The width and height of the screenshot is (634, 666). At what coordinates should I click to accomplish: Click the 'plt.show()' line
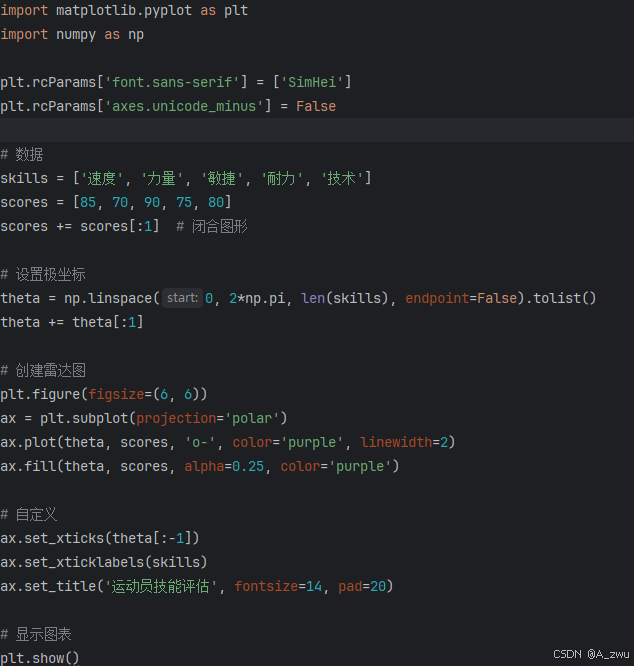[40, 658]
